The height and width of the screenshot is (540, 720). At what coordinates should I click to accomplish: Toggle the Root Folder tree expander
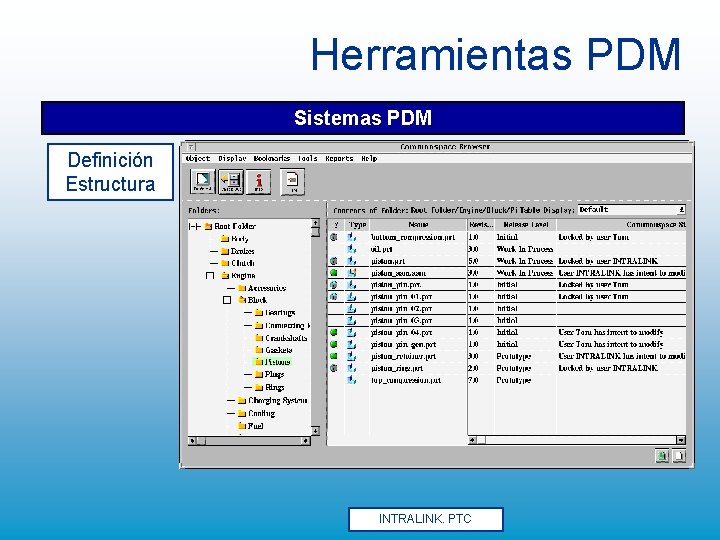pos(195,226)
